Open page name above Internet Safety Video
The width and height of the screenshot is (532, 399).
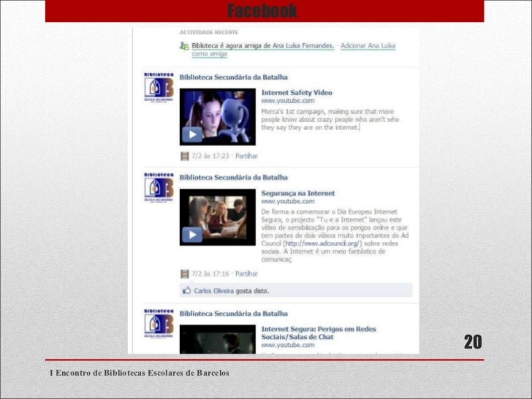tap(233, 77)
